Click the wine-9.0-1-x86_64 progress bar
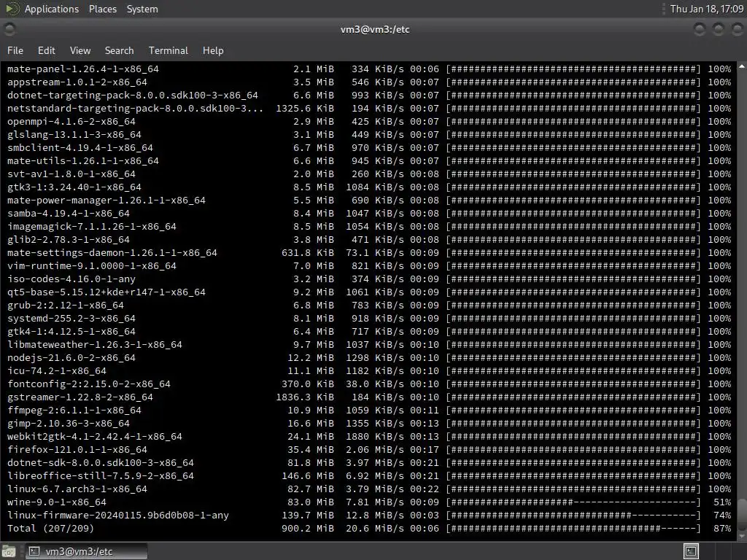Viewport: 747px width, 560px height. pyautogui.click(x=573, y=502)
